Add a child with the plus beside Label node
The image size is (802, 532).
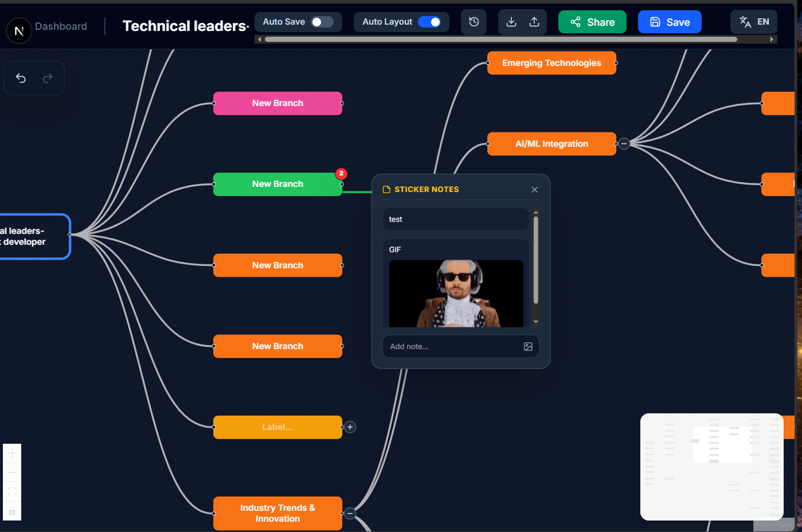(350, 427)
